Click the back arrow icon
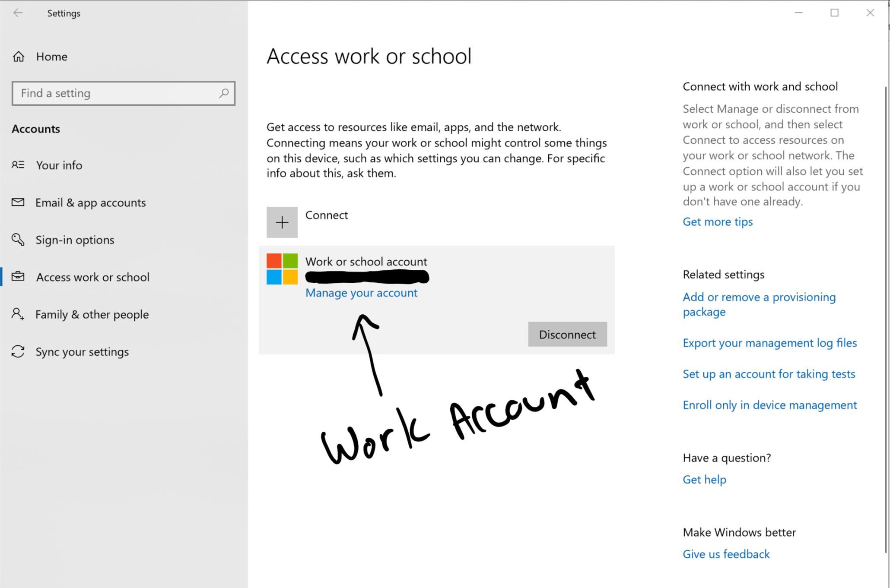The height and width of the screenshot is (588, 890). click(18, 13)
